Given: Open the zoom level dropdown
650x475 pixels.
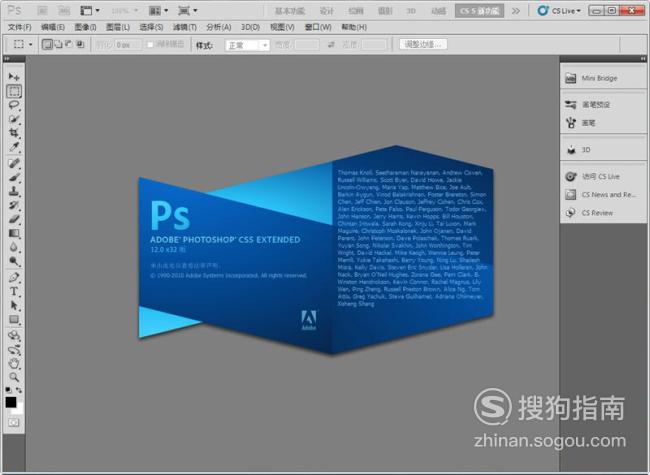Looking at the screenshot, I should pos(124,11).
